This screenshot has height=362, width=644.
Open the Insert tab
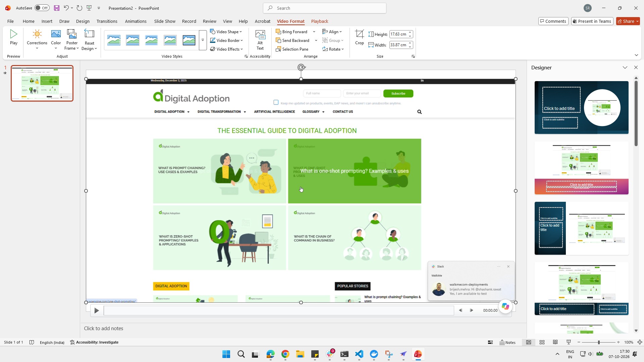pos(47,21)
